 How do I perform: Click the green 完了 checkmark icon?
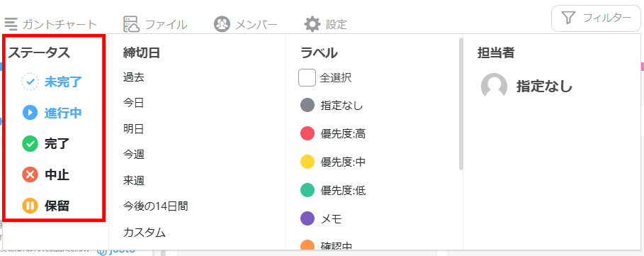30,144
